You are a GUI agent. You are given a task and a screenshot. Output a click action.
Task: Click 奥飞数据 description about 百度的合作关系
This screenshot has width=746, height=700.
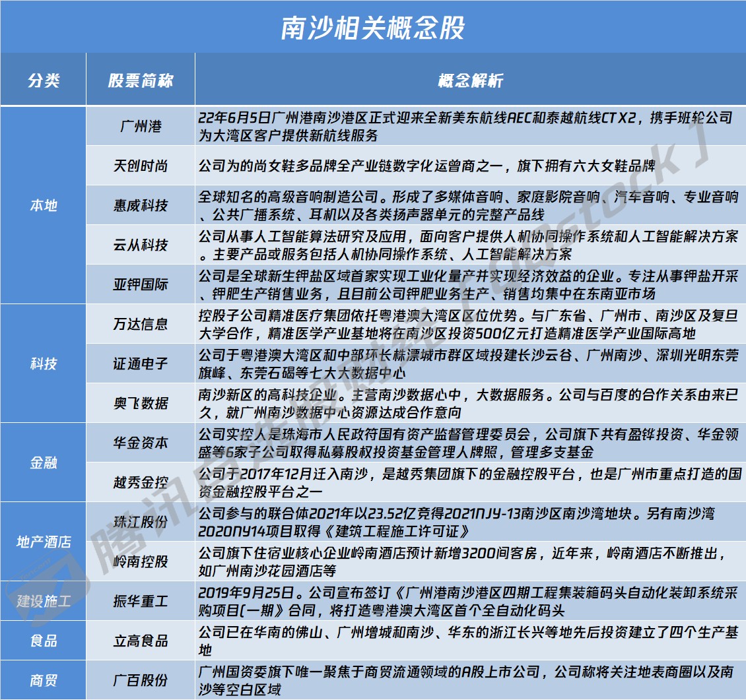(x=469, y=403)
